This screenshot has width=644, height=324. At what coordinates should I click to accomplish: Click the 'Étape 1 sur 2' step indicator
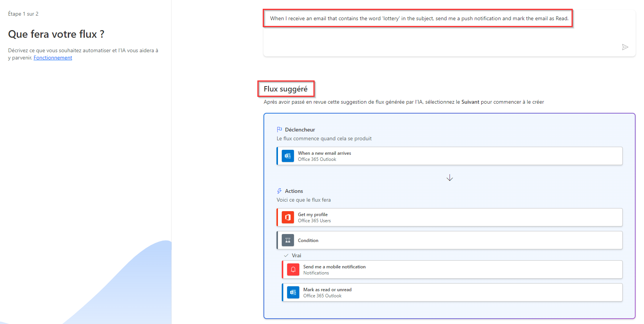tap(23, 14)
